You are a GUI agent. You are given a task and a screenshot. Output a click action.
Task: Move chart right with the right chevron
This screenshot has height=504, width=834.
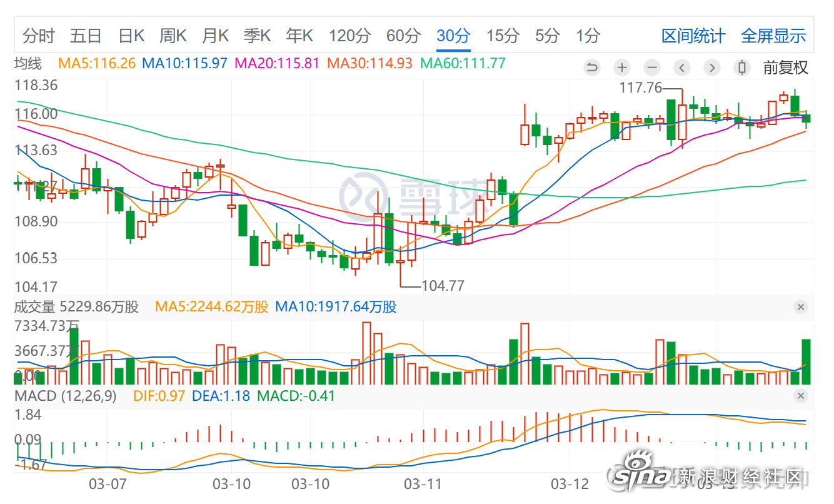(x=712, y=68)
